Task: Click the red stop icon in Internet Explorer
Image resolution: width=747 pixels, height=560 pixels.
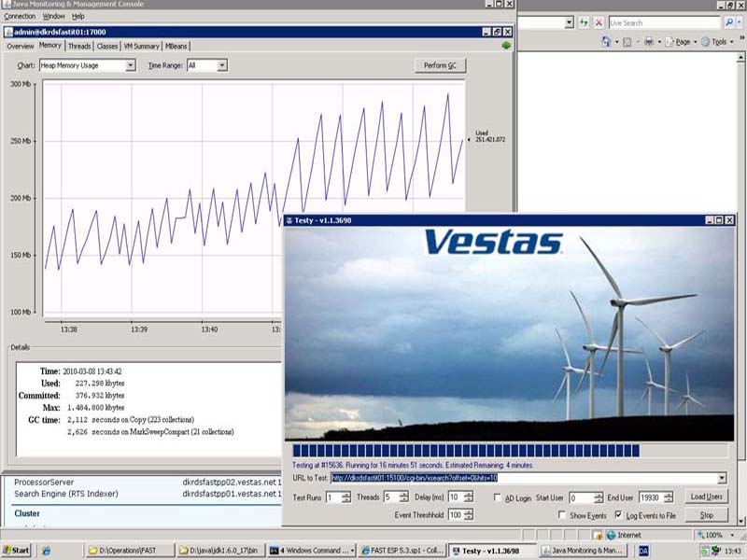Action: click(599, 22)
